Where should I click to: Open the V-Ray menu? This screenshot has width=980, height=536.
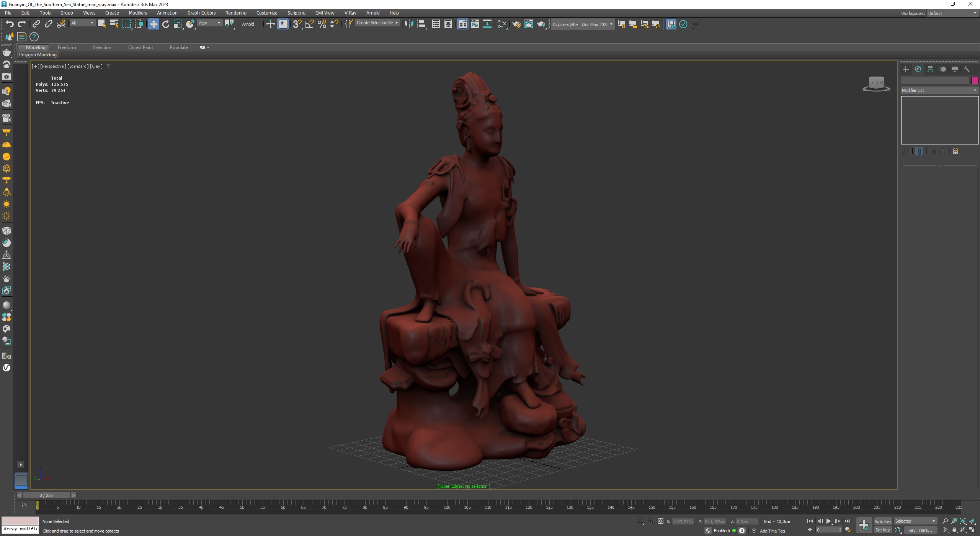[350, 13]
